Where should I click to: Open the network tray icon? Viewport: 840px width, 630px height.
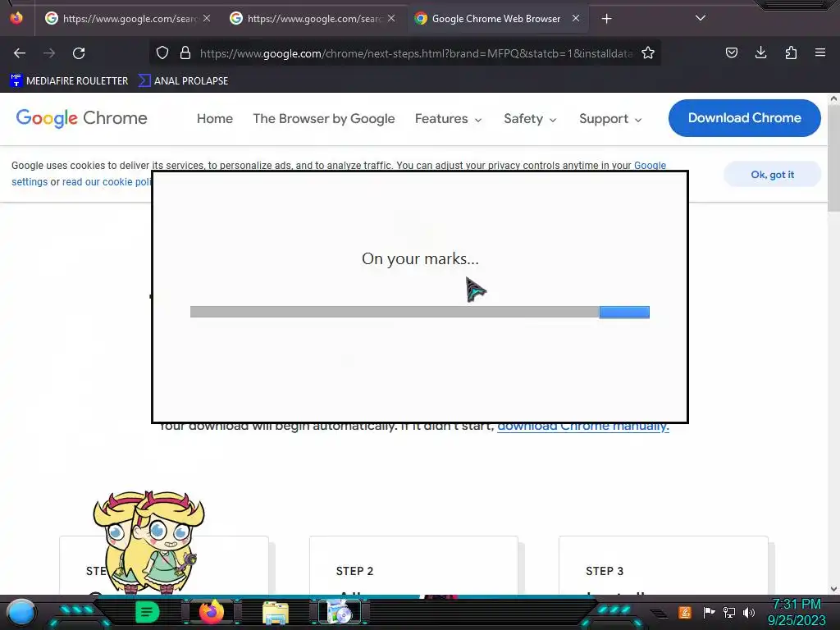point(729,612)
